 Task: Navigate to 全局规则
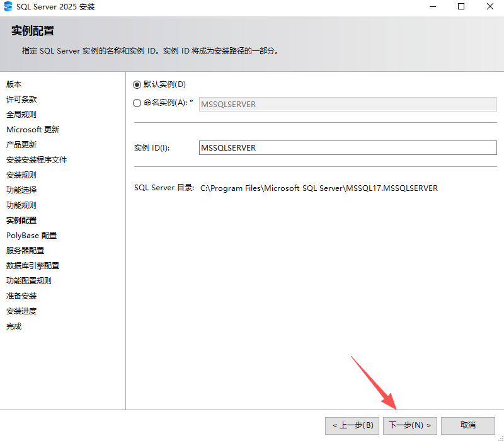(21, 114)
